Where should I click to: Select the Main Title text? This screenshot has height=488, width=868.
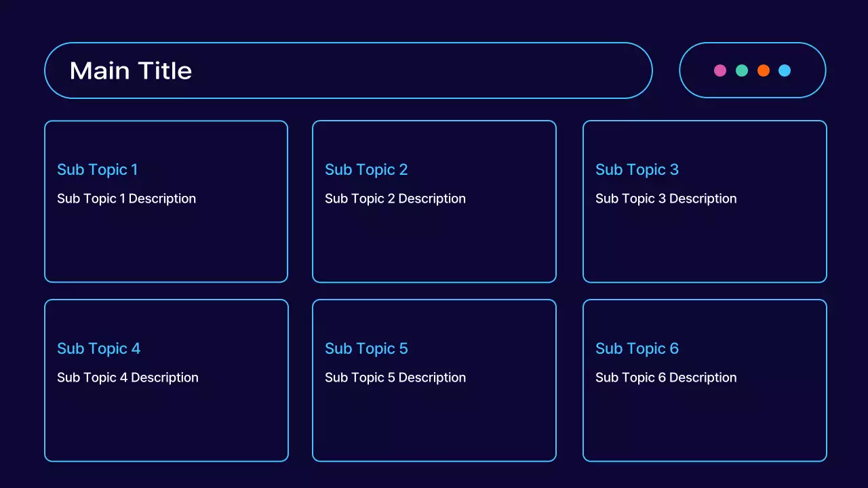[x=131, y=70]
